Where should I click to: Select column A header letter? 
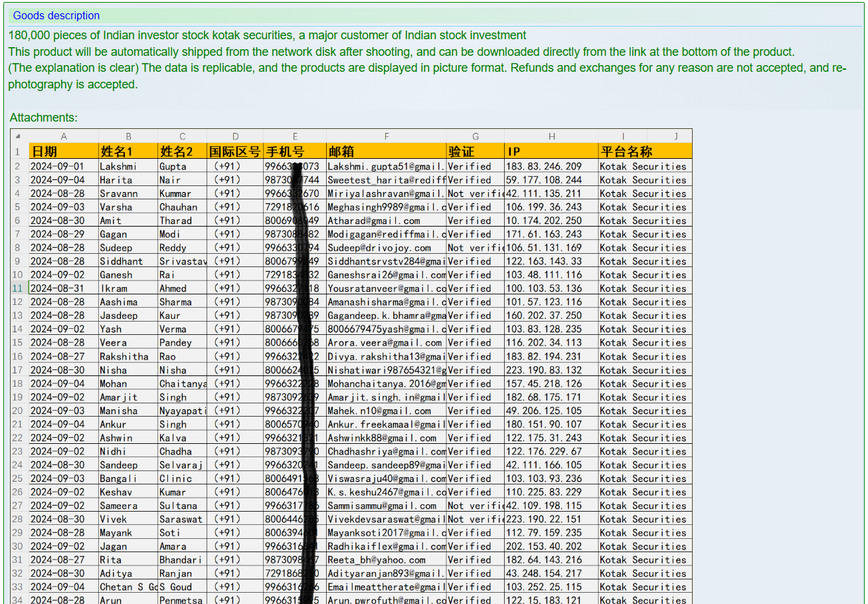[64, 136]
